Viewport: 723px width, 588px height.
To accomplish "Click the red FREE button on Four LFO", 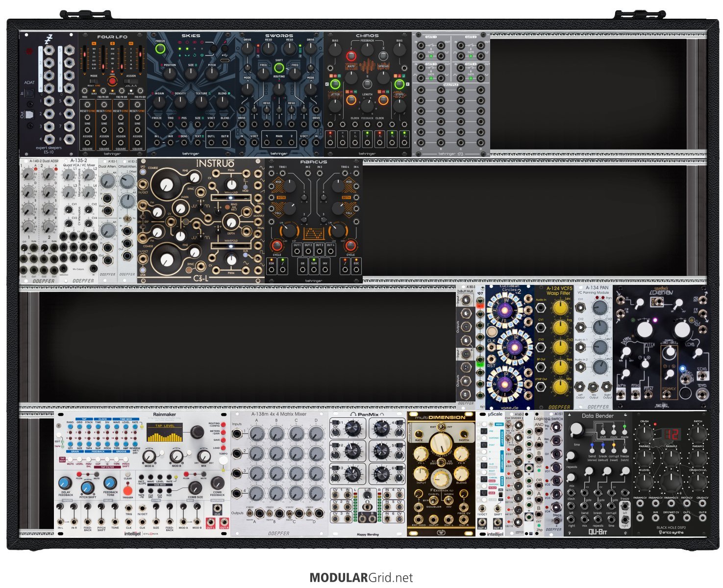I will point(112,81).
